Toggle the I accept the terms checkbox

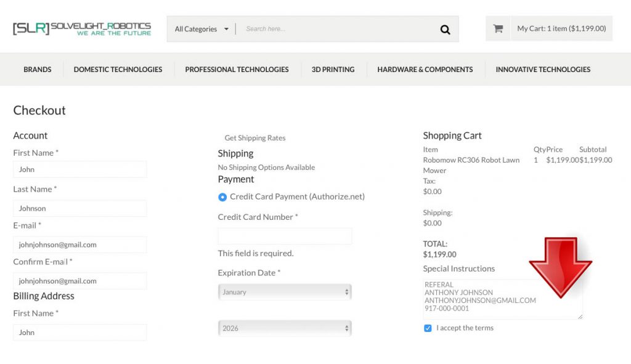coord(428,328)
